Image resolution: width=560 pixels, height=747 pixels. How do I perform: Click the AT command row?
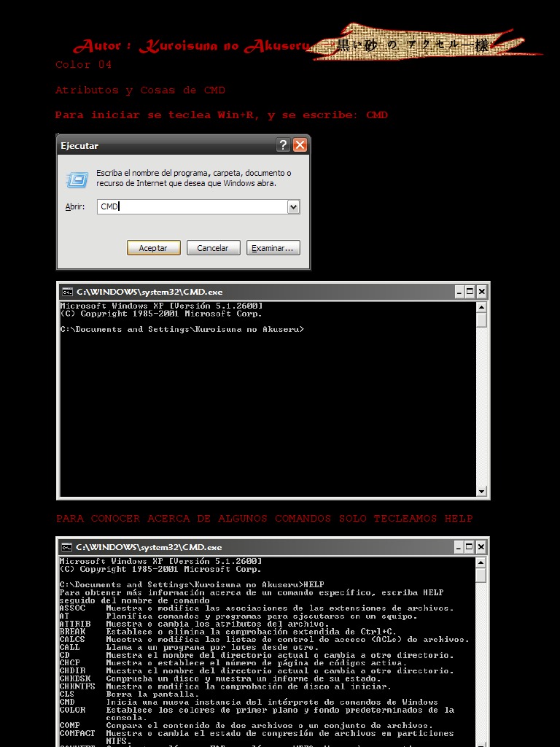click(238, 616)
